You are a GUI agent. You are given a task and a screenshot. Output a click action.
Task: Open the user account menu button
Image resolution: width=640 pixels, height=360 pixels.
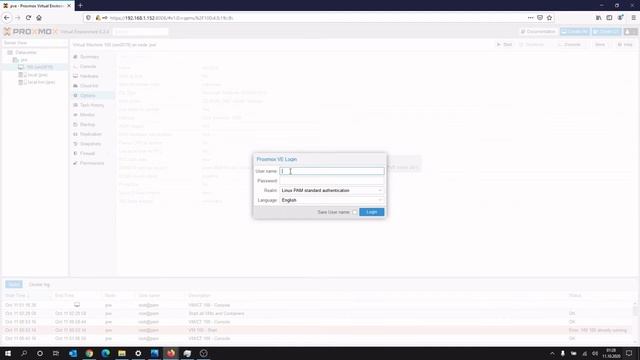[631, 31]
